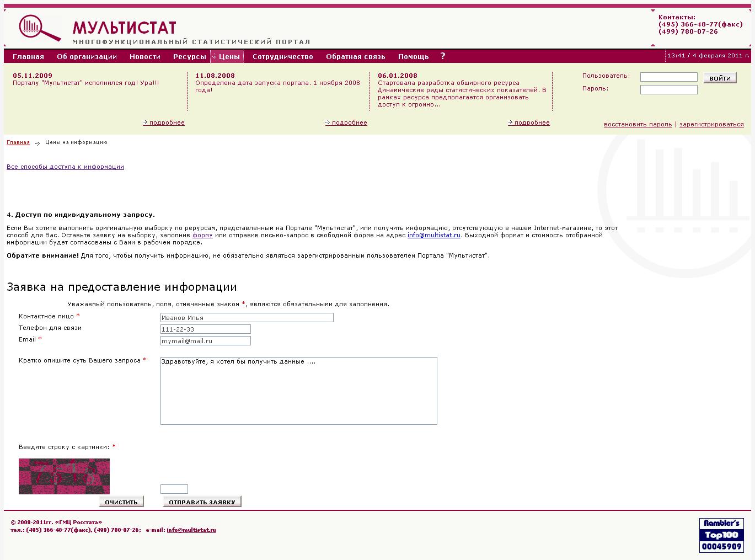
Task: Click the Пользователь username field
Action: 668,77
